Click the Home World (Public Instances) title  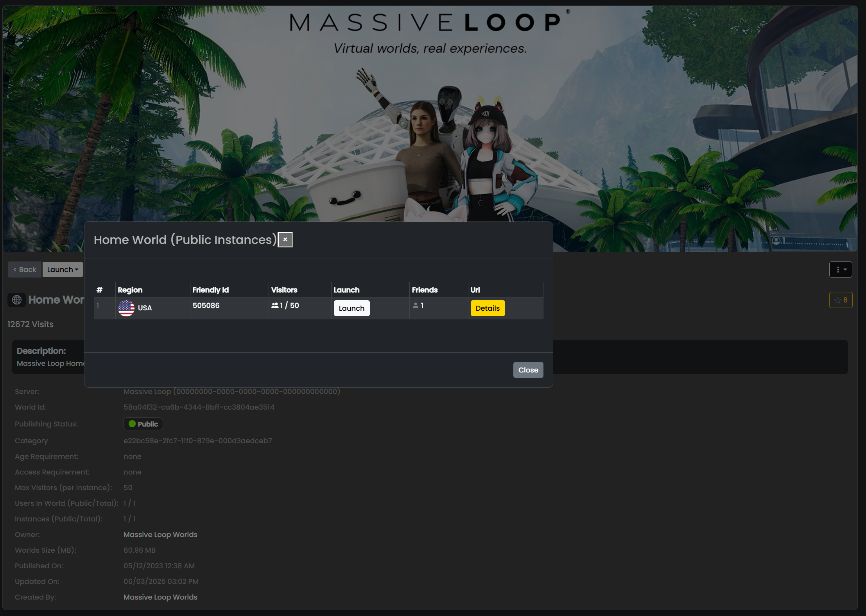185,240
